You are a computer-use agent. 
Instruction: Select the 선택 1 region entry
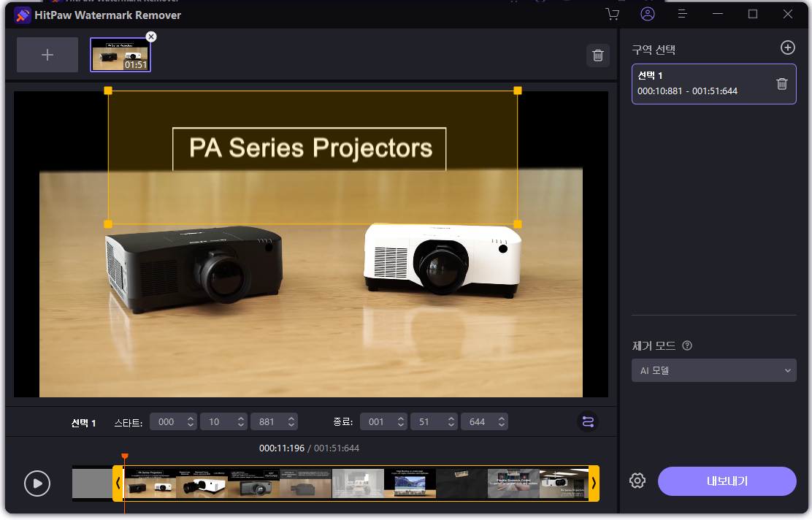[713, 84]
